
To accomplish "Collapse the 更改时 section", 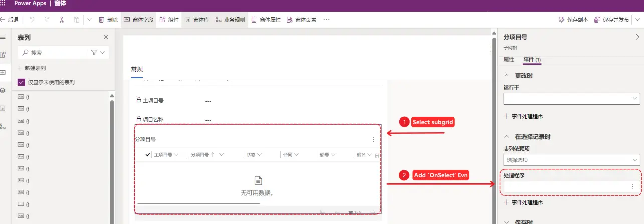I will pos(506,75).
